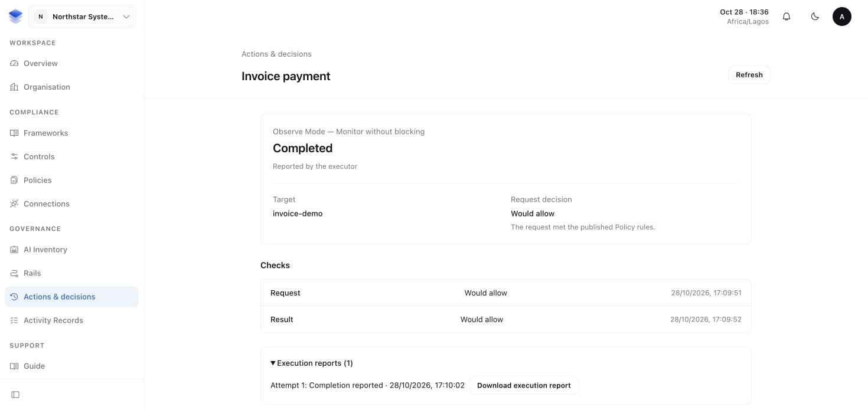Click the Guide book icon
868x410 pixels.
coord(14,366)
